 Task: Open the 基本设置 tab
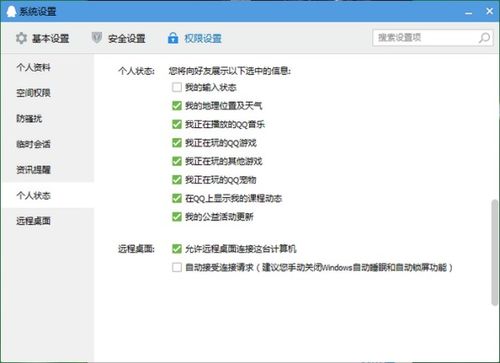(x=42, y=38)
